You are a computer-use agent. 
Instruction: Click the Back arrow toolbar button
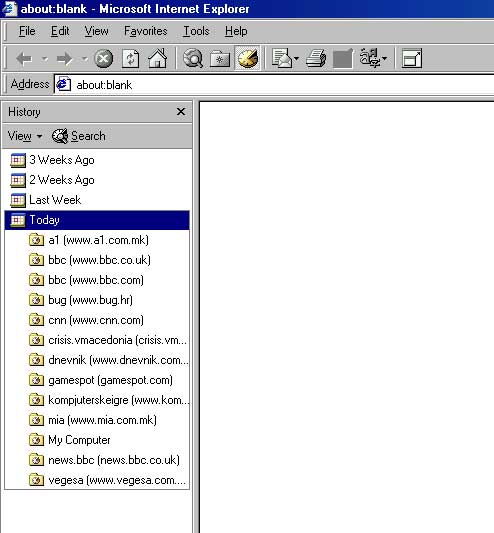coord(24,59)
